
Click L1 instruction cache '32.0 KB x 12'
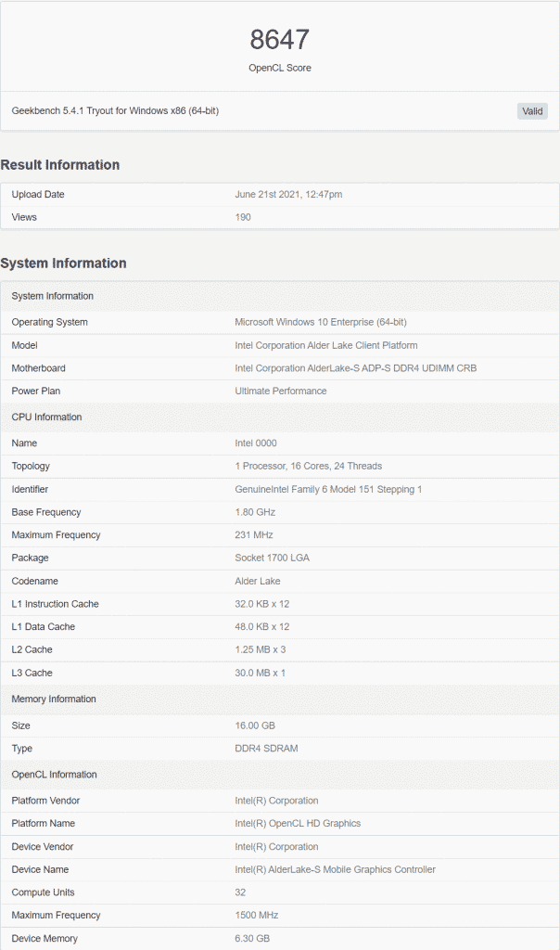click(x=262, y=604)
